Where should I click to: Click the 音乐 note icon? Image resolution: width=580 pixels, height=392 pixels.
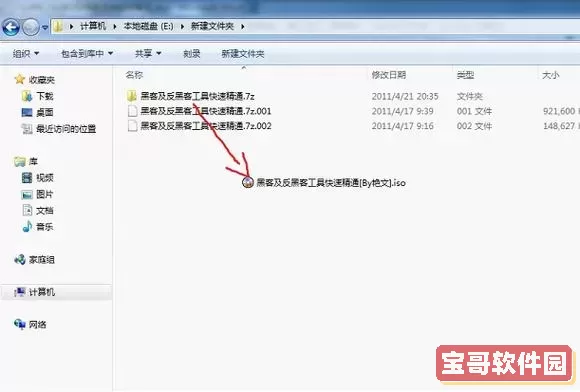[27, 226]
